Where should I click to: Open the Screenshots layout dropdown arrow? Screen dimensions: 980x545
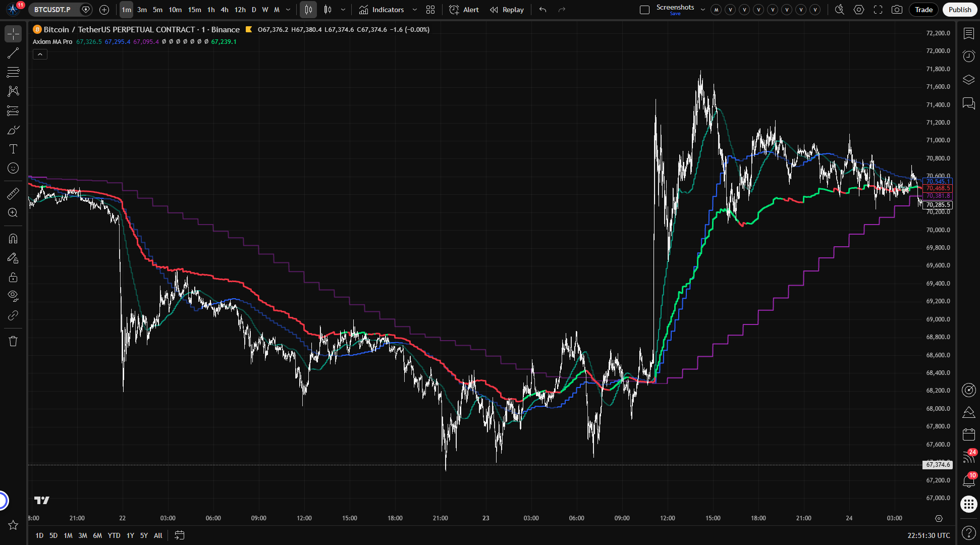coord(702,10)
